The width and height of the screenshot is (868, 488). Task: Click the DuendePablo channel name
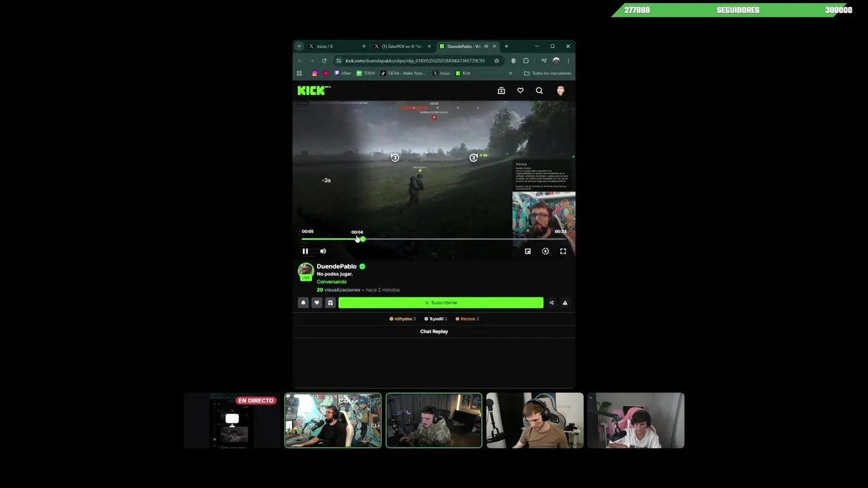pyautogui.click(x=336, y=266)
